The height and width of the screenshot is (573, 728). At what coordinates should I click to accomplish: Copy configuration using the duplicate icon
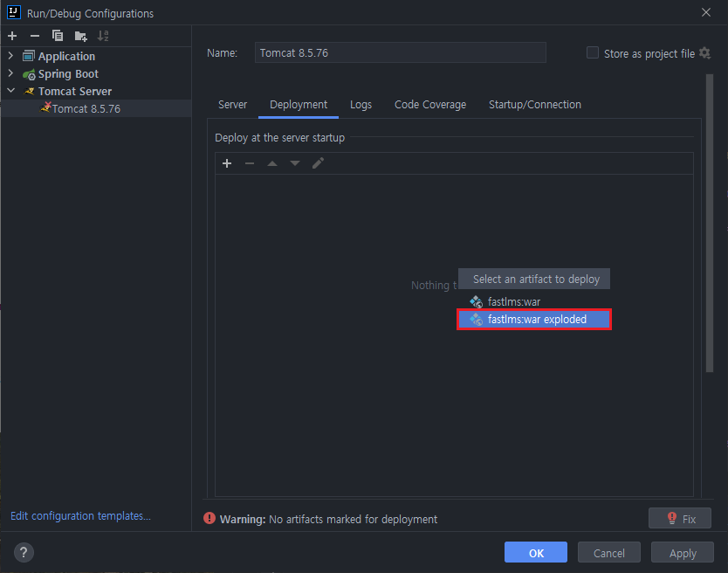click(x=58, y=36)
